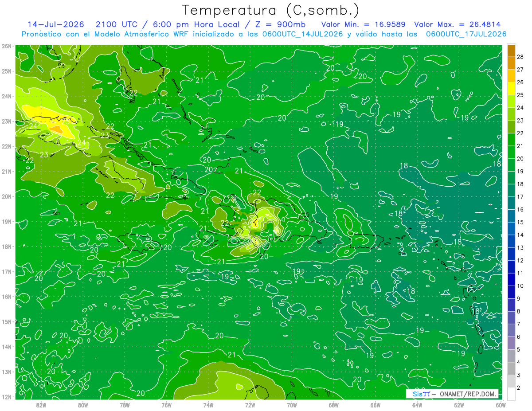Click the legend value 2 on the color scale

click(x=519, y=388)
